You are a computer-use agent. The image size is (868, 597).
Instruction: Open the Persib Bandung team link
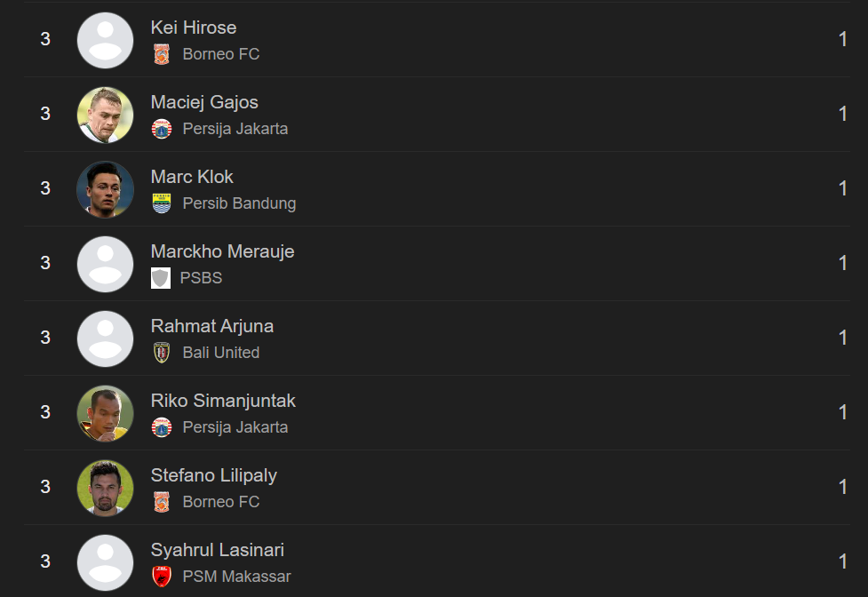click(239, 203)
